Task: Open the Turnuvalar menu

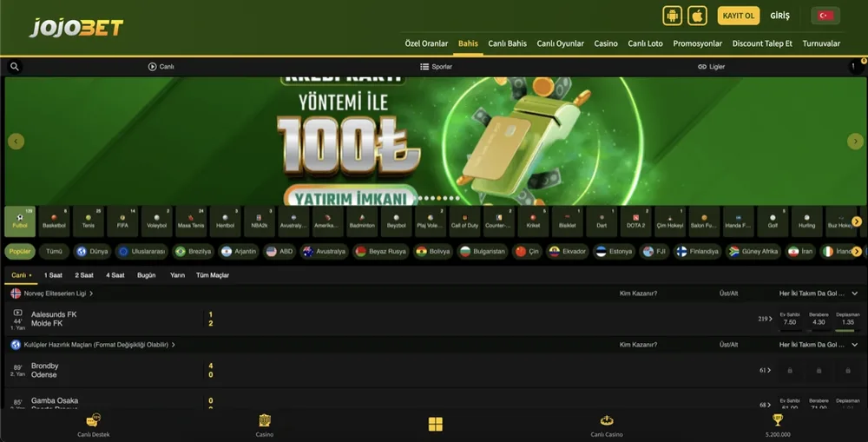Action: [x=821, y=43]
